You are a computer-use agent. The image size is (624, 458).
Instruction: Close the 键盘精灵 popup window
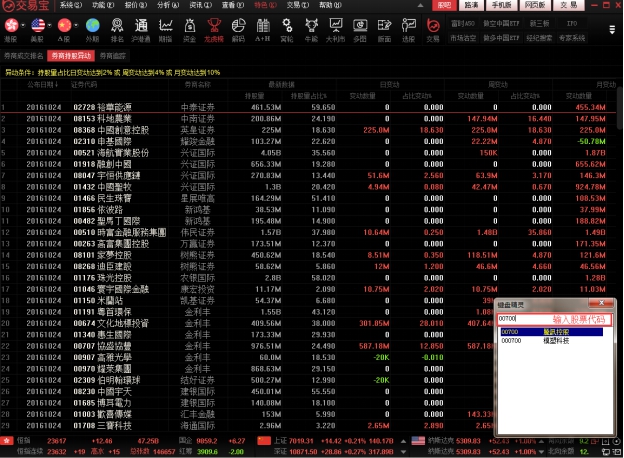[601, 306]
